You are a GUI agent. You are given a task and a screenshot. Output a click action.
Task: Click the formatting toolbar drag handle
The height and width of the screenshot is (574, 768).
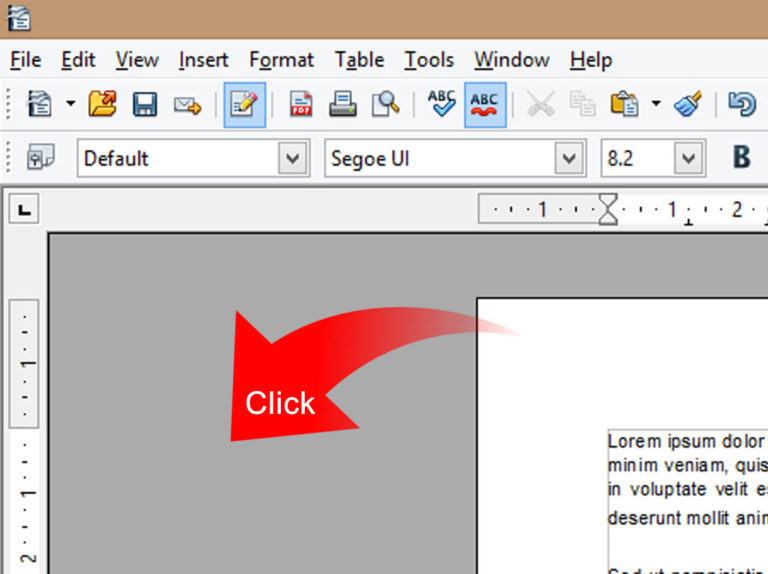tap(8, 157)
